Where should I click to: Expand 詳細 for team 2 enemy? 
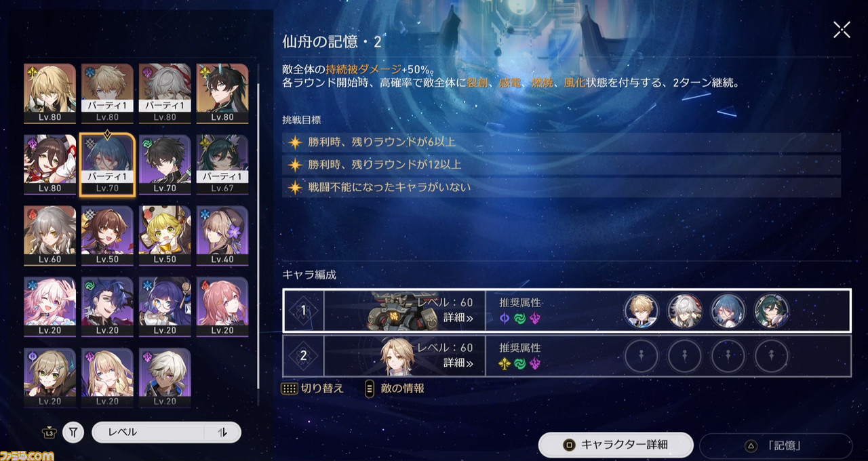(459, 363)
